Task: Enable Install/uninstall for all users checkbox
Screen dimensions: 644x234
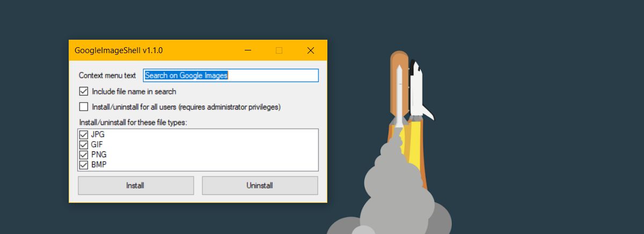Action: click(x=84, y=107)
